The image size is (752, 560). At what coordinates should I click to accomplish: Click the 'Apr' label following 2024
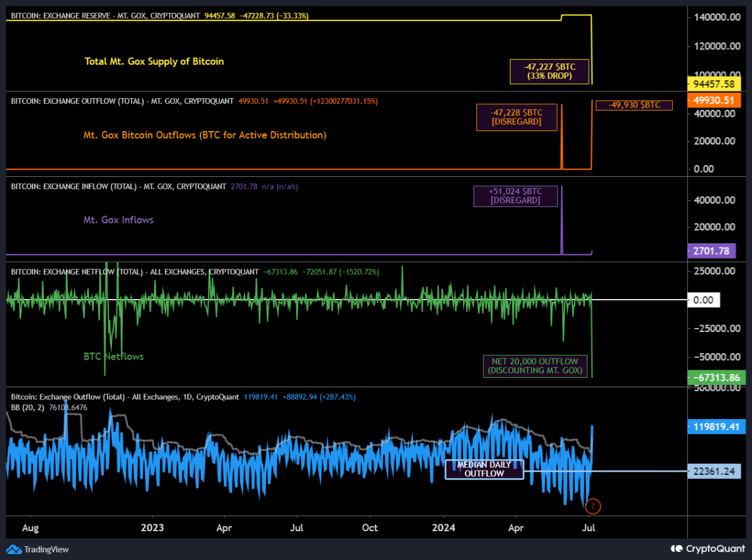516,528
